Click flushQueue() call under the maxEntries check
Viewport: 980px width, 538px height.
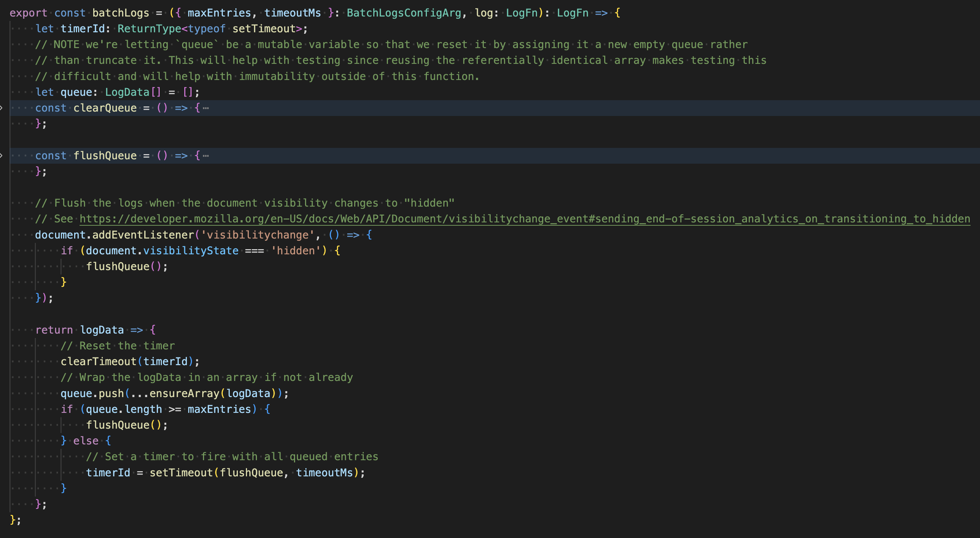click(124, 425)
